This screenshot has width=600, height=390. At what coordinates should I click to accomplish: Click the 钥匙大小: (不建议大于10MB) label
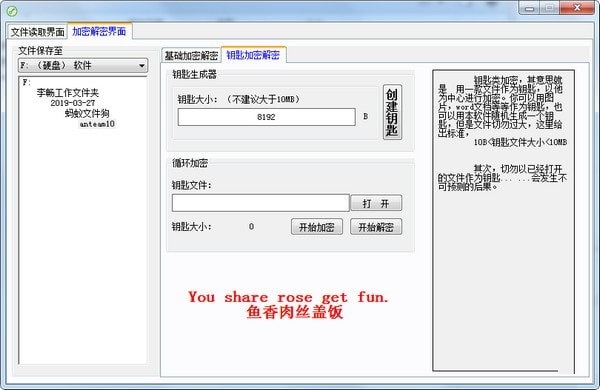[x=238, y=100]
